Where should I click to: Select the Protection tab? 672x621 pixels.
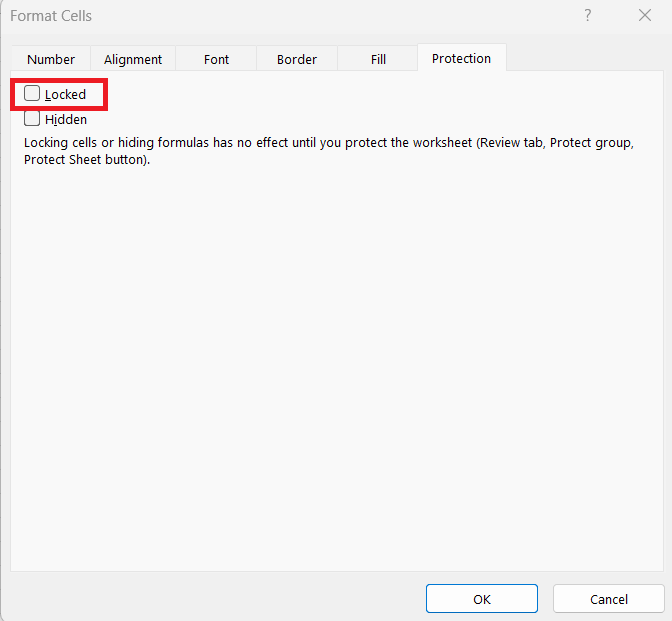tap(462, 58)
